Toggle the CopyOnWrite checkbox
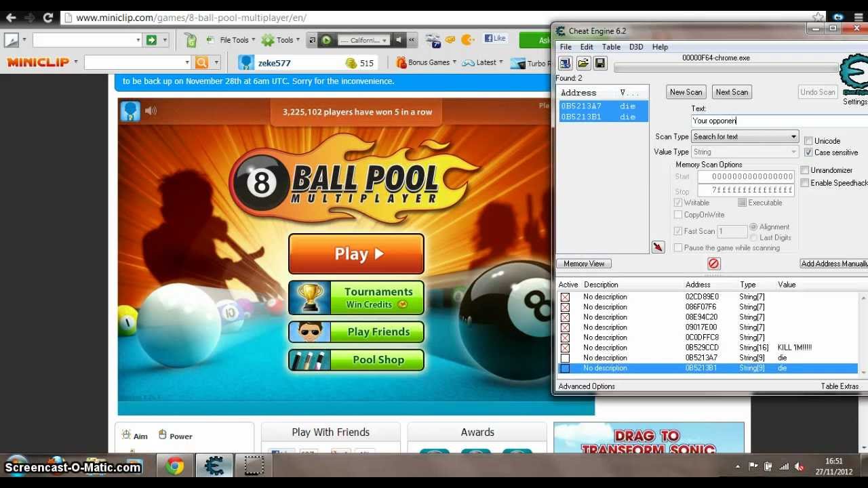Screen dimensions: 868x488 click(678, 215)
